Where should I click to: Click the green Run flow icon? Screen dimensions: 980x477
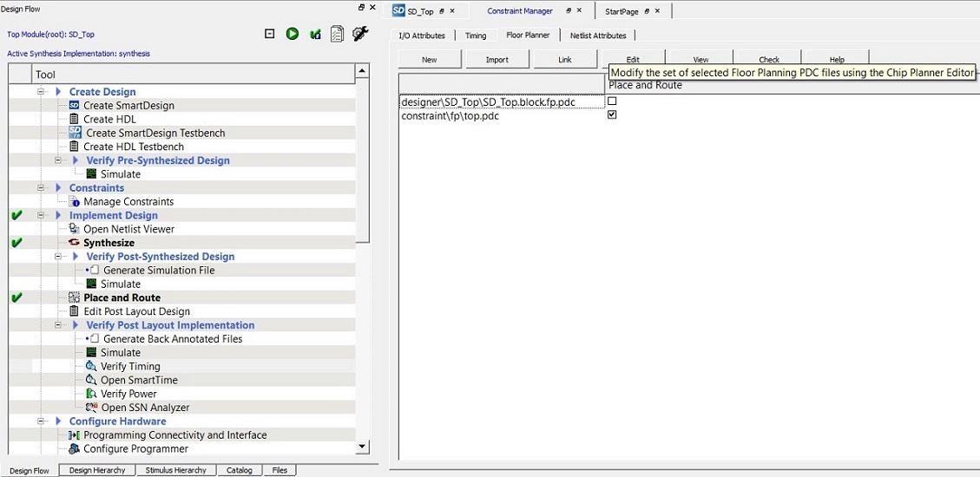pos(293,34)
